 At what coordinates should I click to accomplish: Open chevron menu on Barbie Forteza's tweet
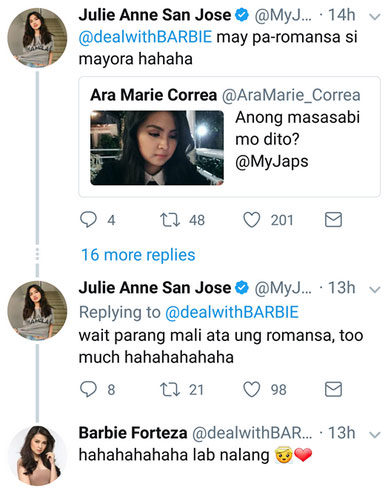(x=375, y=435)
